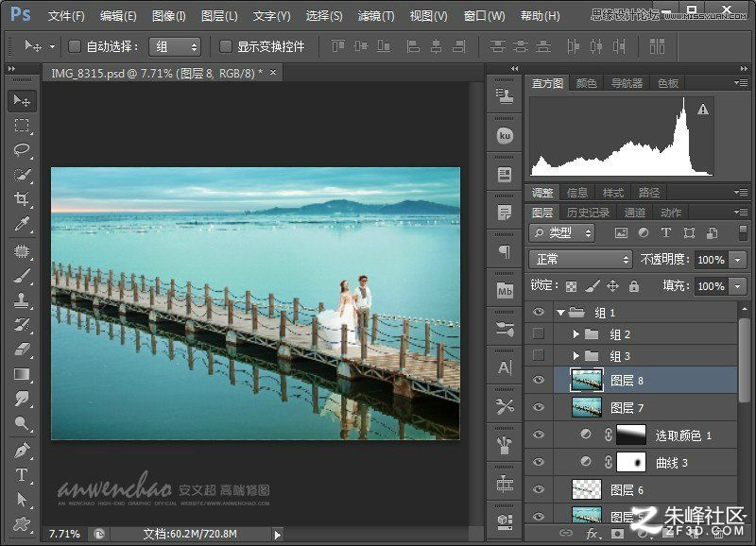Open the 滤镜(T) menu
This screenshot has height=546, width=756.
pyautogui.click(x=376, y=16)
